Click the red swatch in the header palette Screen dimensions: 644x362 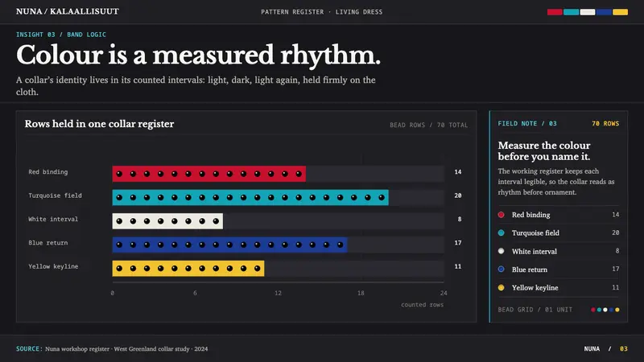[555, 12]
